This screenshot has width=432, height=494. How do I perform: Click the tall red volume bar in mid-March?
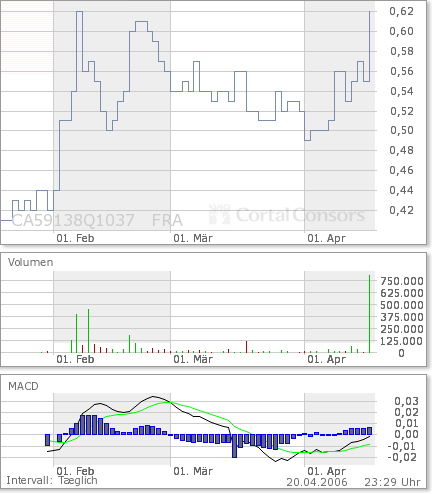tap(246, 347)
